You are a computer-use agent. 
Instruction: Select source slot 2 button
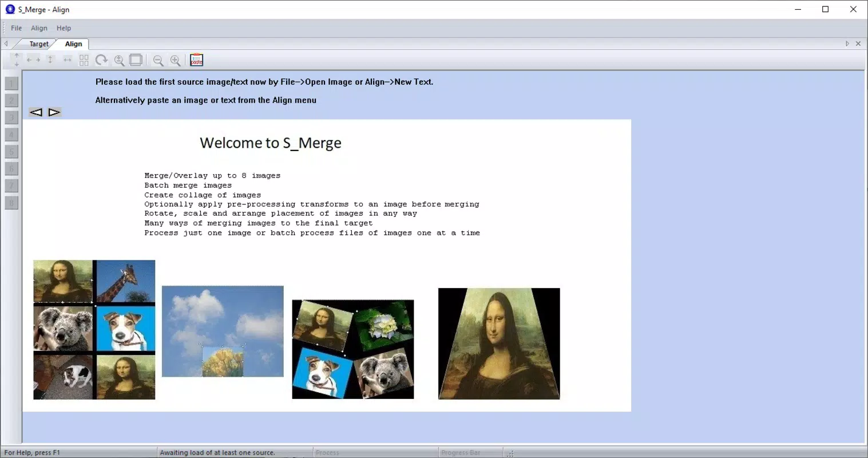coord(11,101)
